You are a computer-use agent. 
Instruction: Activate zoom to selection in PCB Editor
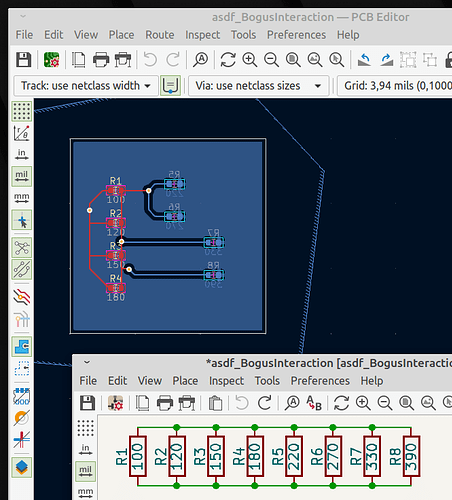tap(337, 60)
